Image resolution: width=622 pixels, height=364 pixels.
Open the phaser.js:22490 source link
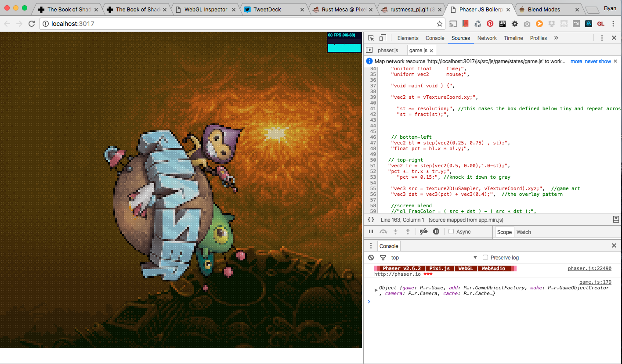589,268
